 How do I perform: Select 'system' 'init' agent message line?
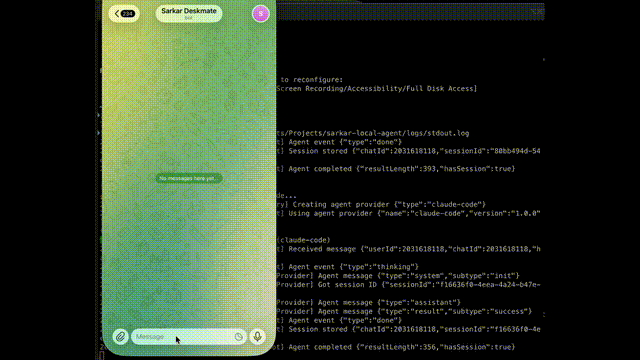[398, 276]
